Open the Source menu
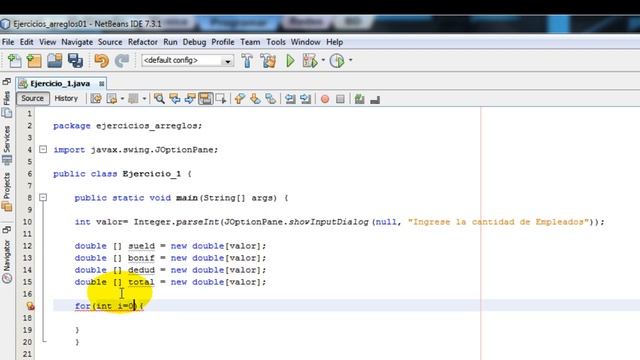 pos(110,42)
